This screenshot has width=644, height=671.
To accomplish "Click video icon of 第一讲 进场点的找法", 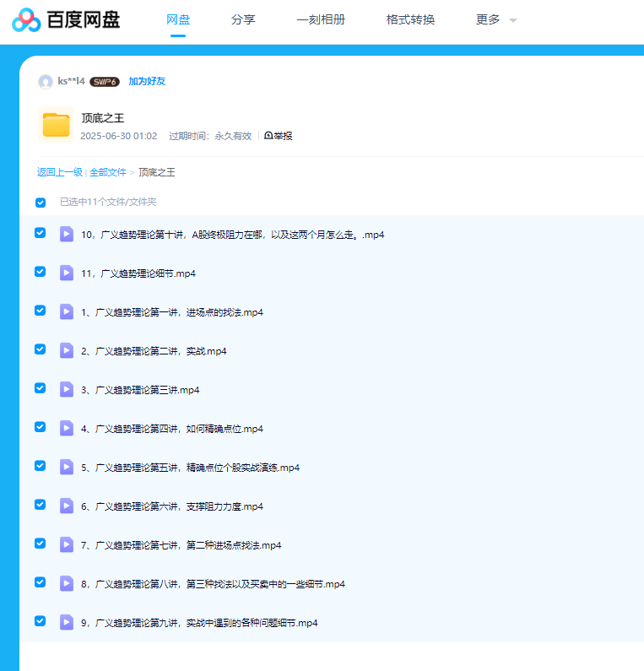I will (x=67, y=312).
